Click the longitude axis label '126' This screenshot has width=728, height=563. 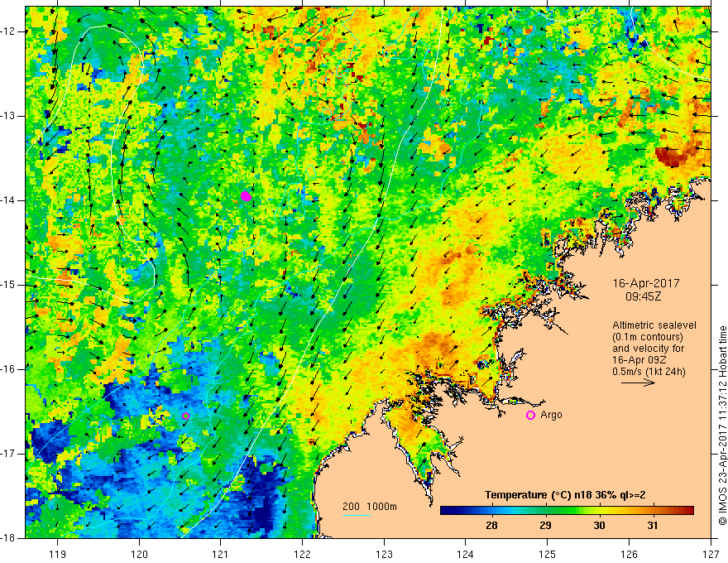pos(629,554)
